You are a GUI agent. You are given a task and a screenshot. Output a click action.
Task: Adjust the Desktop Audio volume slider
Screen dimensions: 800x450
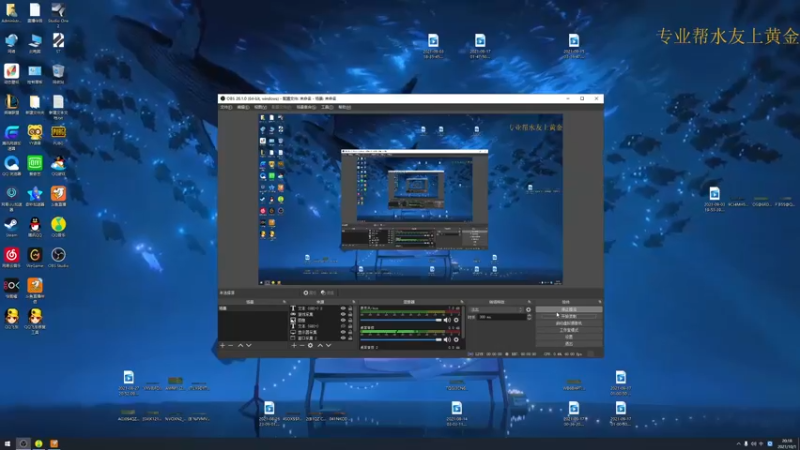[401, 339]
